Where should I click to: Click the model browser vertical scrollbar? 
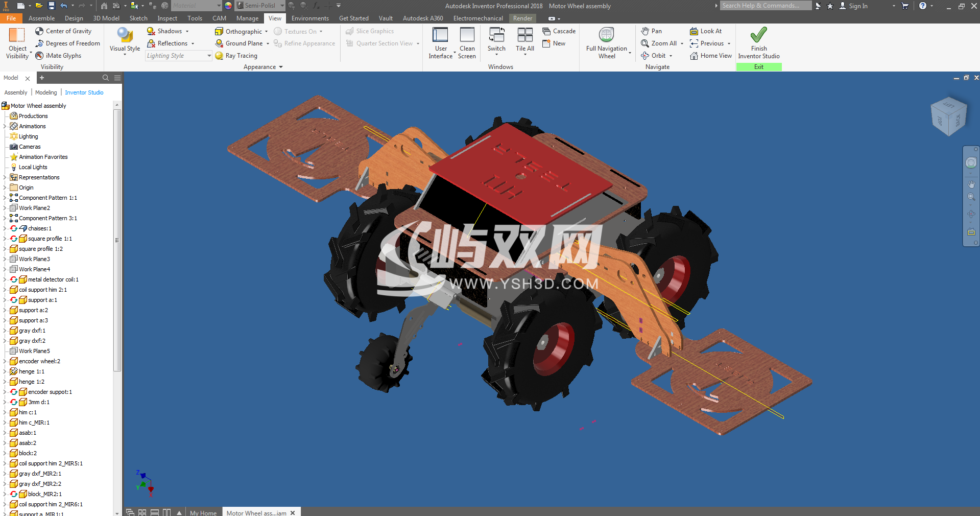click(117, 240)
